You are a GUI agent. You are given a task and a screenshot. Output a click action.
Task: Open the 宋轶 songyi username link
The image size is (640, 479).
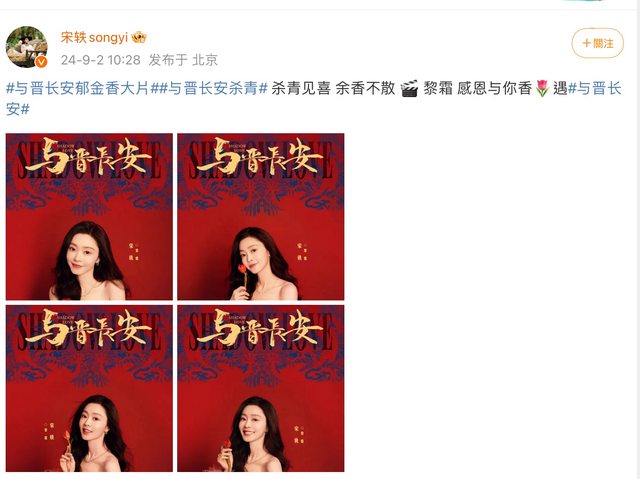coord(95,38)
